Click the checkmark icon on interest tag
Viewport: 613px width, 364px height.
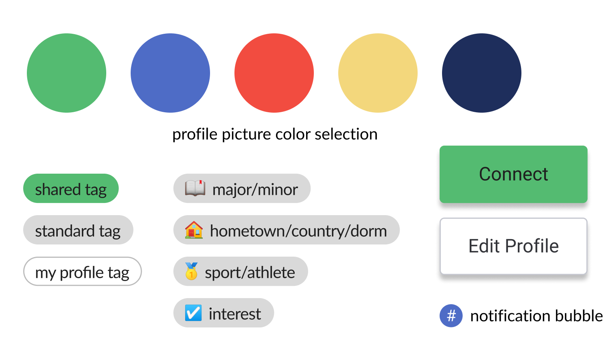(193, 313)
